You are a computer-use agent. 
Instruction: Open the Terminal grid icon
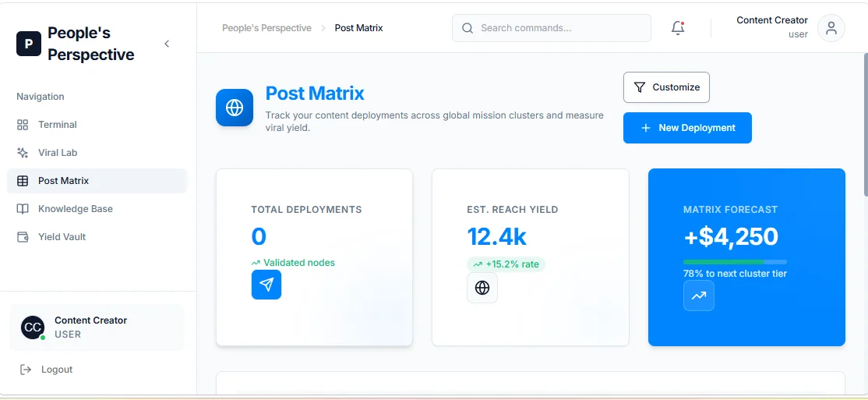[x=23, y=125]
